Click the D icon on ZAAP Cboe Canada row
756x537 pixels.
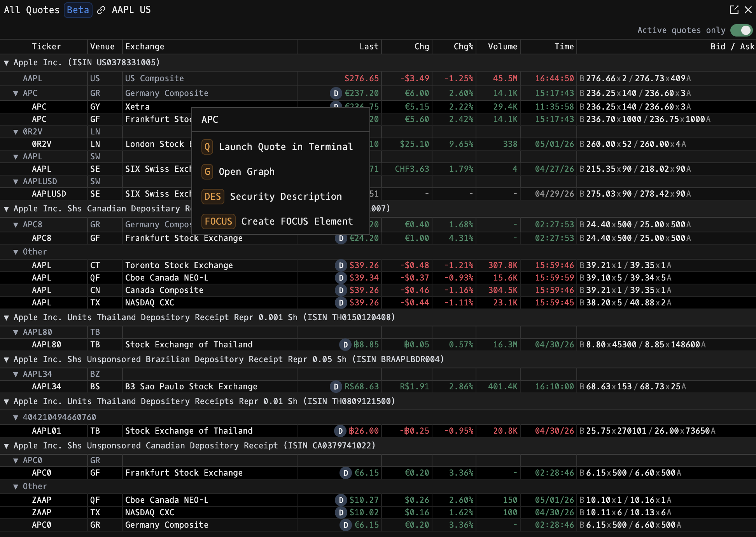341,500
